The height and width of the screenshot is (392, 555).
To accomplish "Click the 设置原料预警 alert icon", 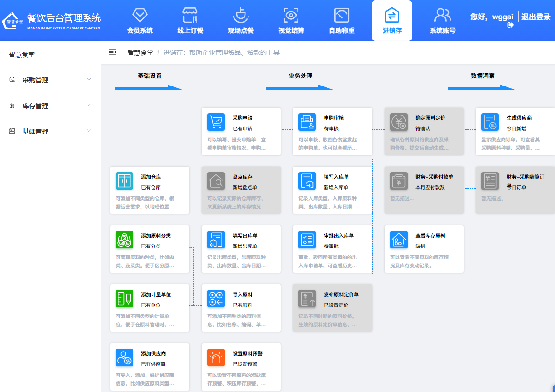I will point(216,357).
